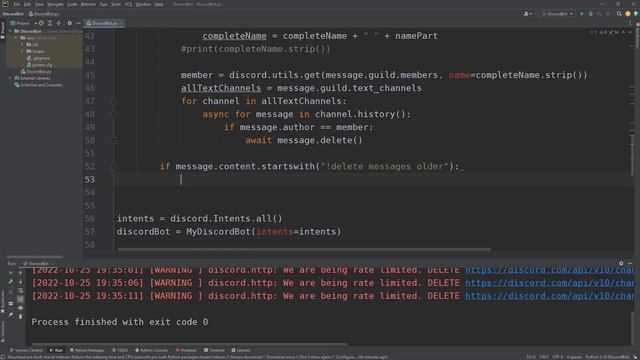
Task: Click Select Opened File target icon
Action: click(41, 23)
